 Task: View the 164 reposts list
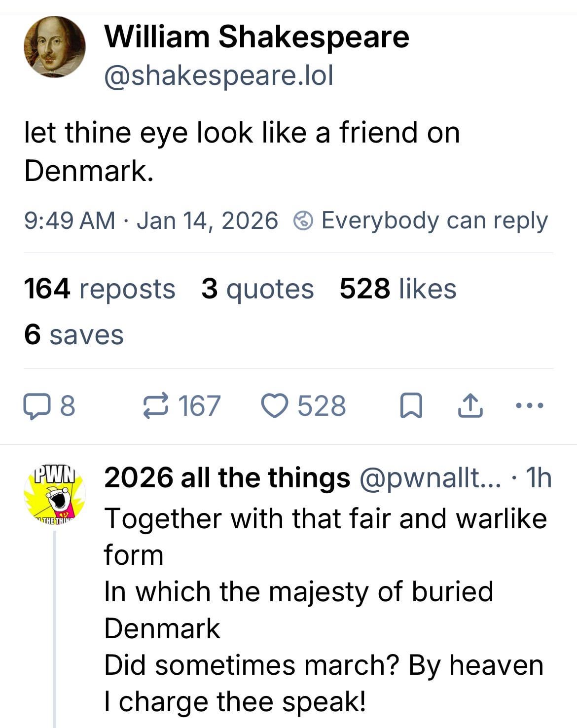coord(99,289)
